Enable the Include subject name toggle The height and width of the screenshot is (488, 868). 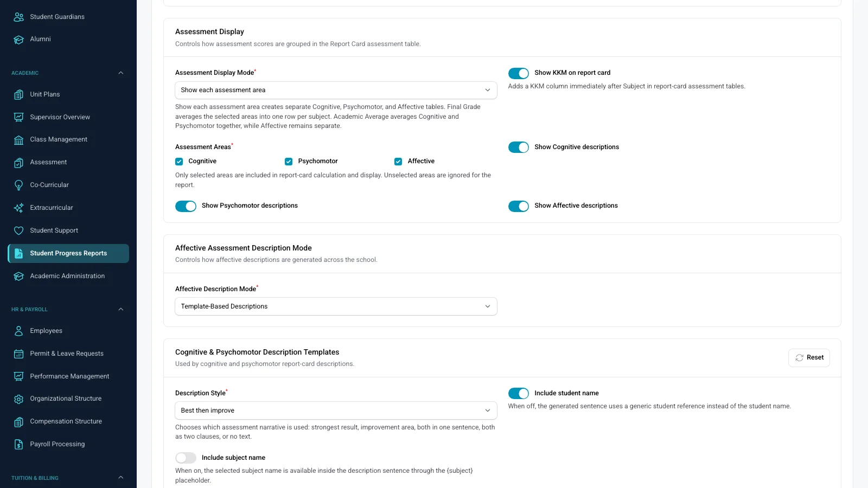click(186, 458)
